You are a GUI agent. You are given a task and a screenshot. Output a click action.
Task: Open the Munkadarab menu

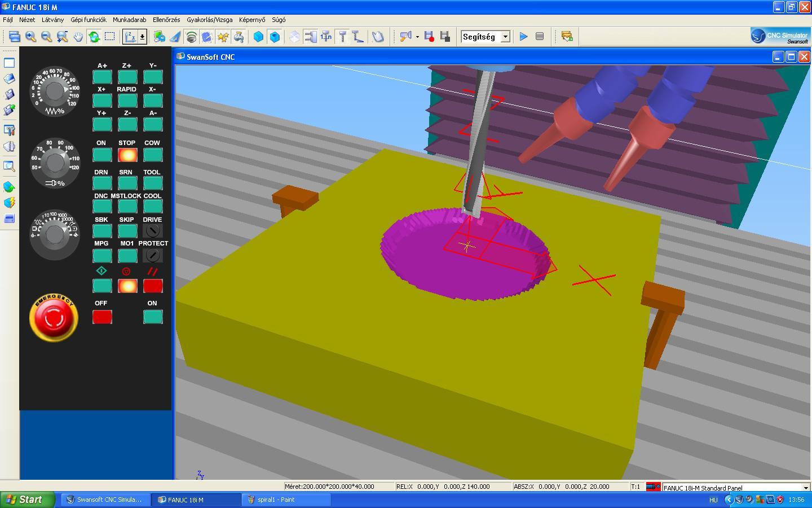point(130,19)
